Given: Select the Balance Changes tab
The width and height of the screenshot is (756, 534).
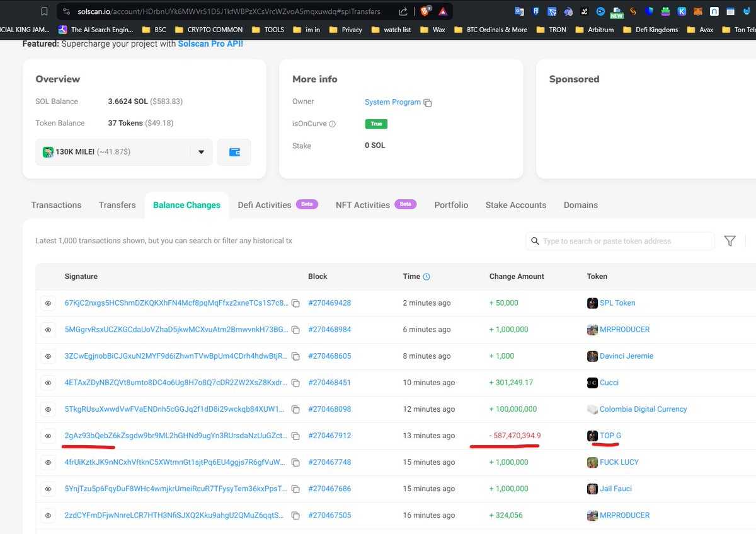Looking at the screenshot, I should coord(186,205).
